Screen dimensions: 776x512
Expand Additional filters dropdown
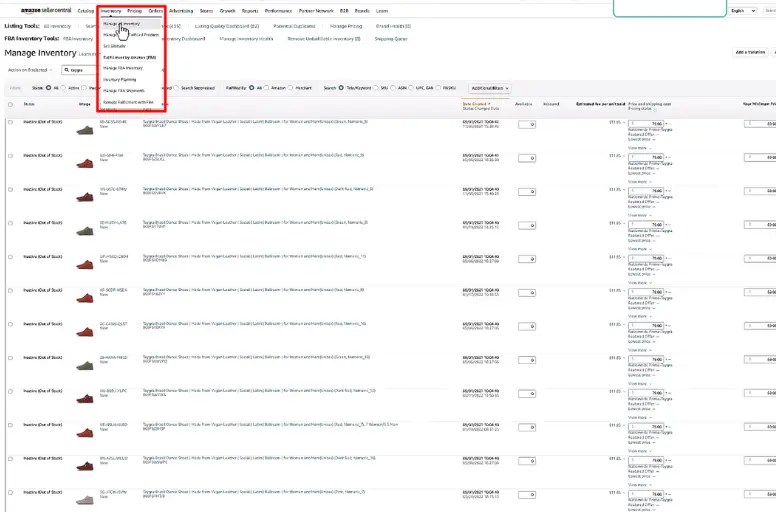click(x=489, y=89)
